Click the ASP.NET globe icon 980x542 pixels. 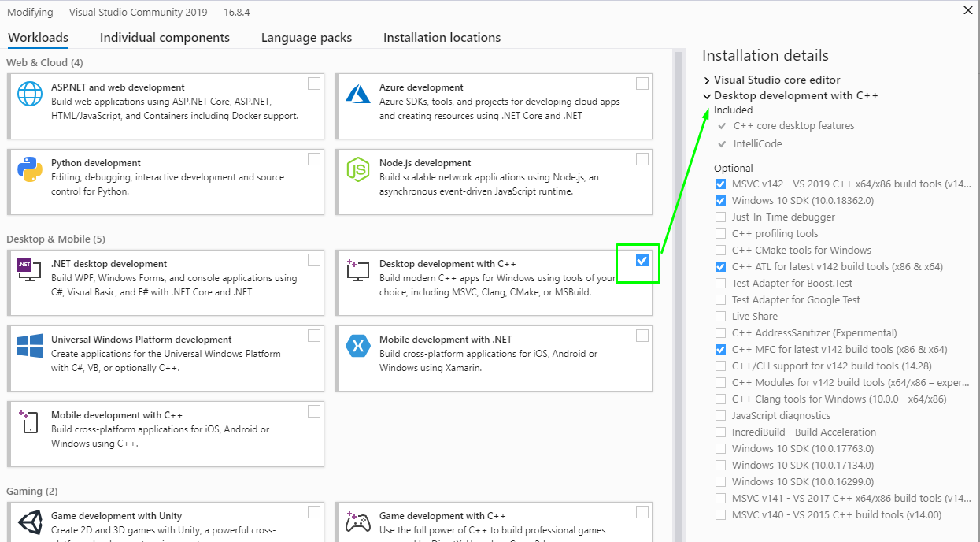click(x=30, y=94)
